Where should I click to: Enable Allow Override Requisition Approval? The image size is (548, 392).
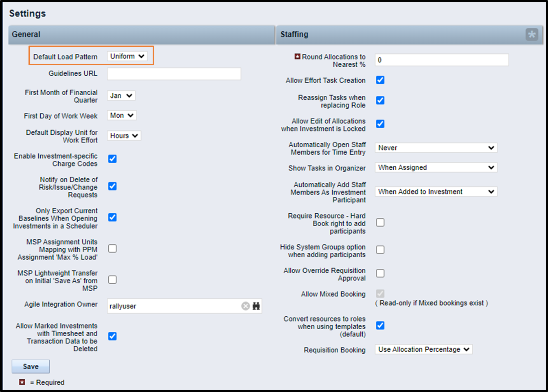click(x=380, y=273)
